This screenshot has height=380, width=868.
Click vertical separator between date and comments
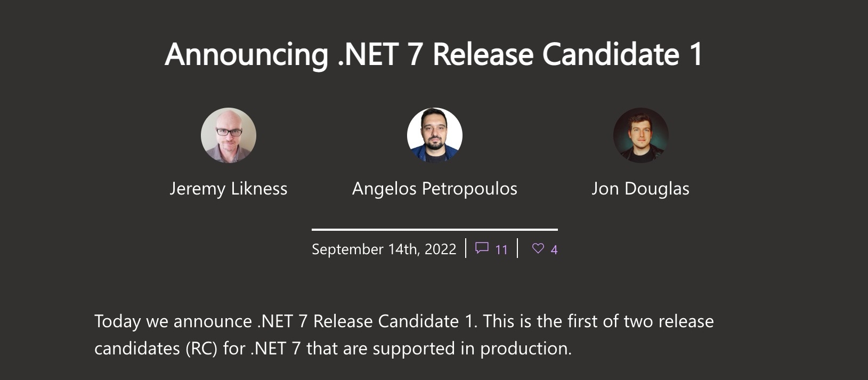coord(466,248)
